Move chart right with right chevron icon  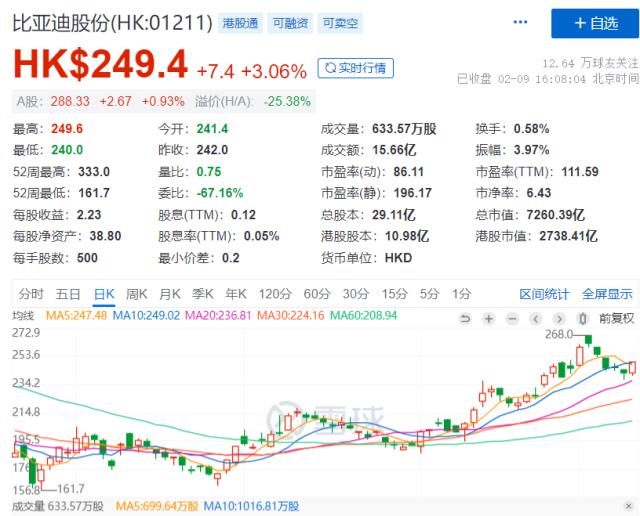(560, 318)
